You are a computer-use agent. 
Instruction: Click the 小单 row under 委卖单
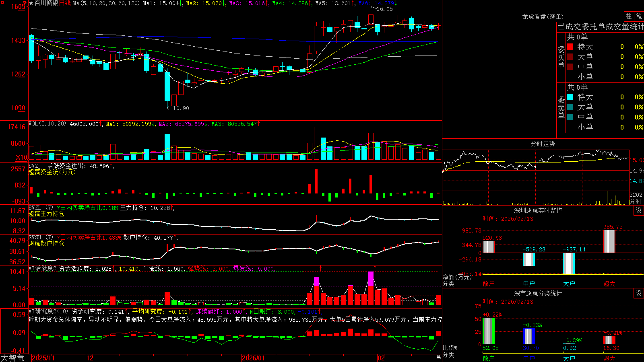605,127
